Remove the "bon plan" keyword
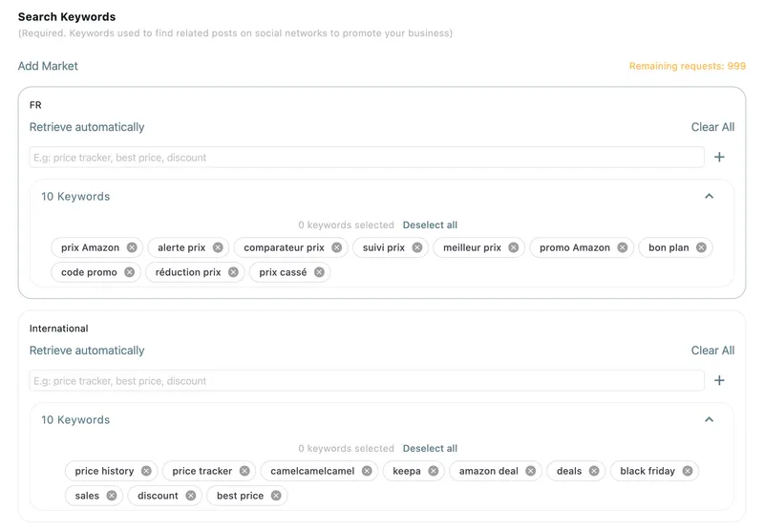764x532 pixels. (701, 247)
